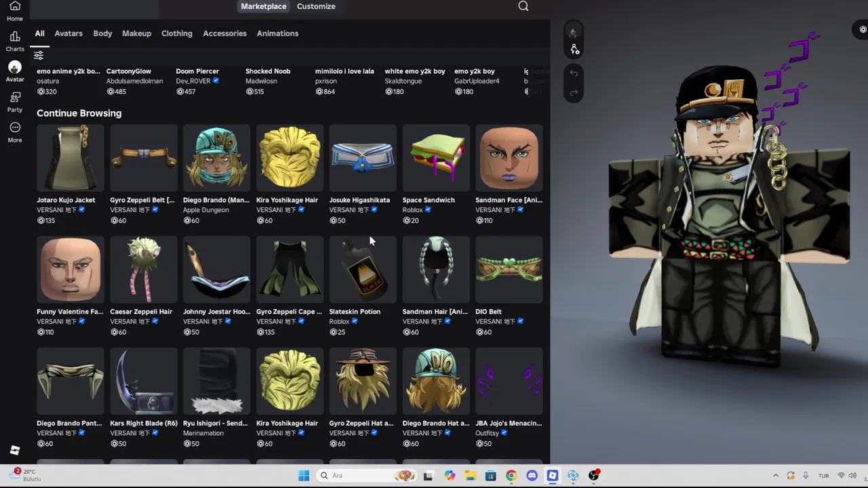Open Google Chrome from the taskbar
This screenshot has height=488, width=868.
pyautogui.click(x=511, y=476)
